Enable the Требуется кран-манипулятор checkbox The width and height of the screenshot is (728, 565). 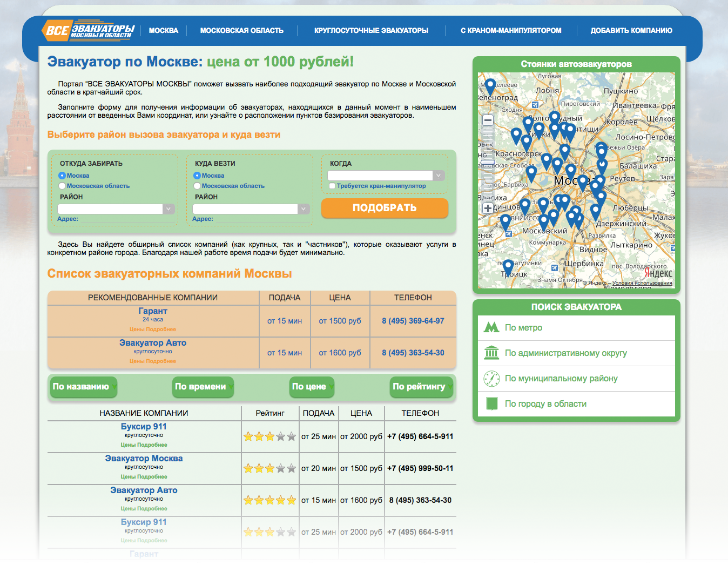(x=332, y=186)
